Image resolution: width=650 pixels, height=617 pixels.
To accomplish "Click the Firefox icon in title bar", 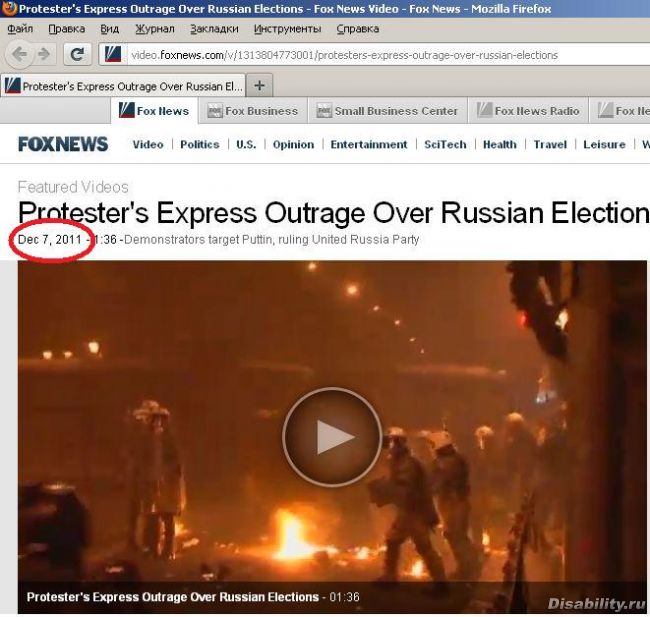I will tap(9, 8).
